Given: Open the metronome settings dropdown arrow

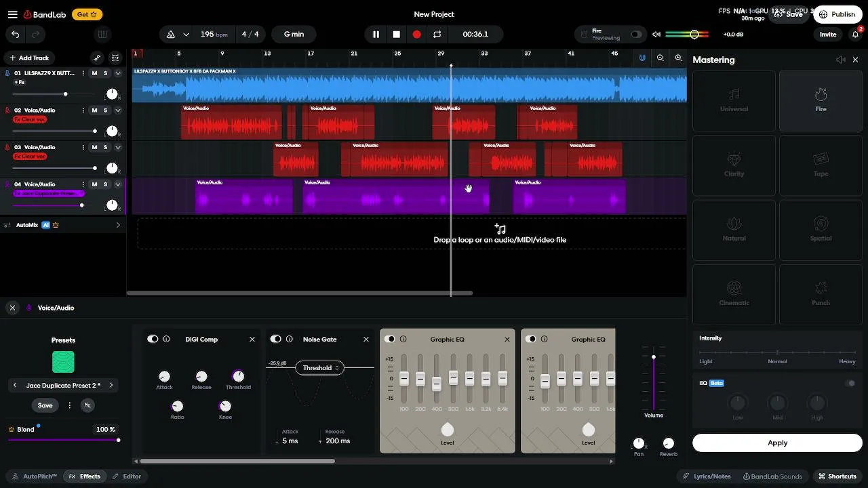Looking at the screenshot, I should pyautogui.click(x=186, y=35).
